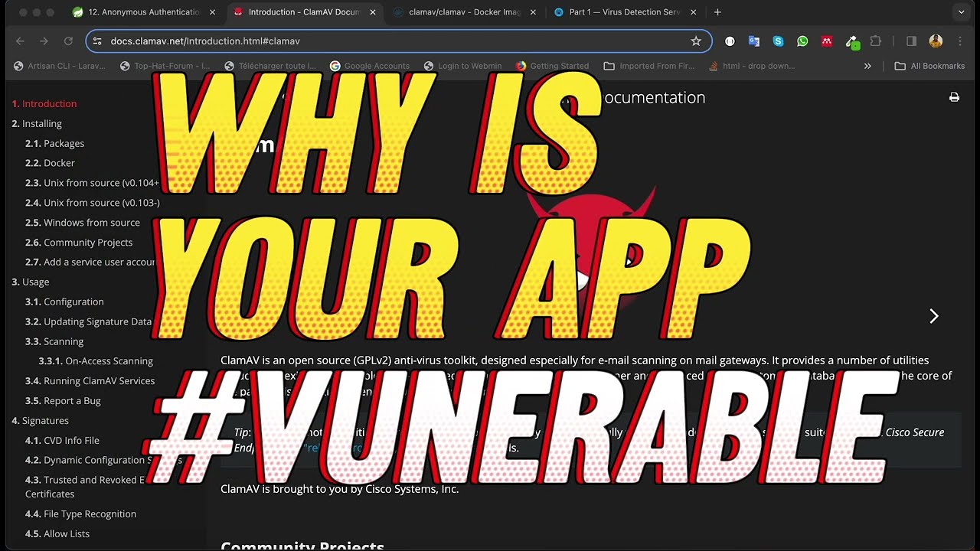This screenshot has width=980, height=551.
Task: Open Top-Hat-Forum bookmark
Action: (165, 66)
